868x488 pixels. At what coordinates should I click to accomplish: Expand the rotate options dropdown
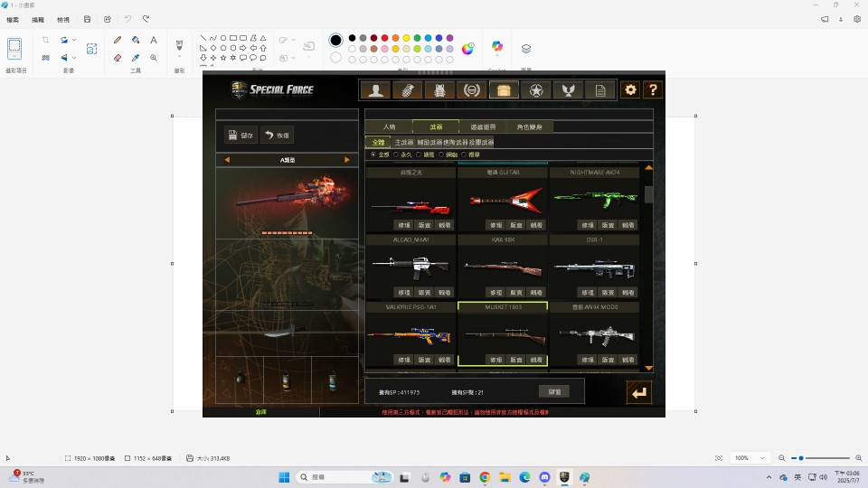pyautogui.click(x=74, y=40)
